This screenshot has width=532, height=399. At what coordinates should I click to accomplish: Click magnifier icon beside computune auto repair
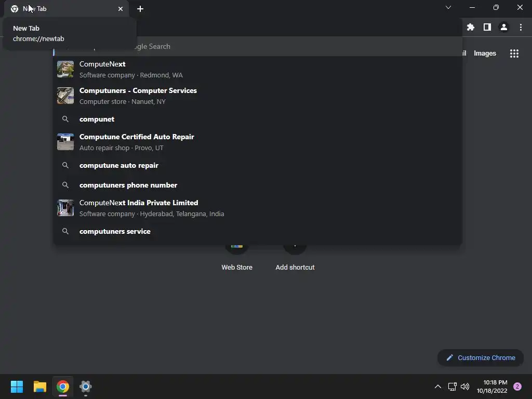point(65,165)
